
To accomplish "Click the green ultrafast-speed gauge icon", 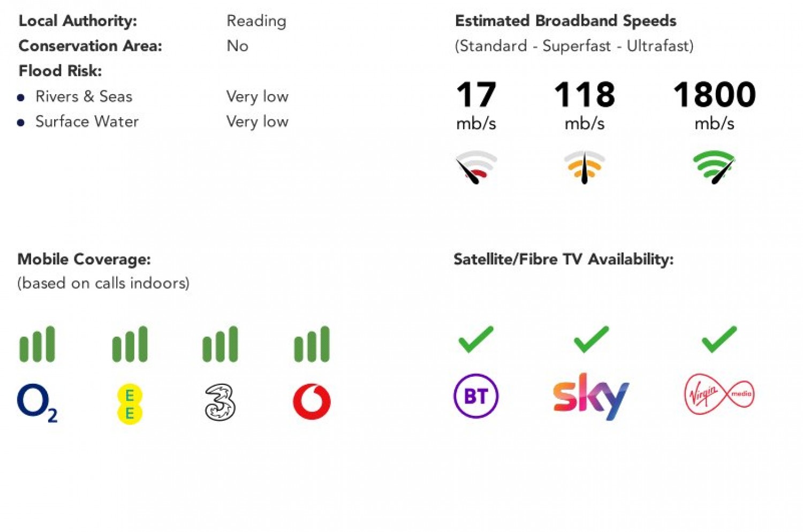I will 714,167.
